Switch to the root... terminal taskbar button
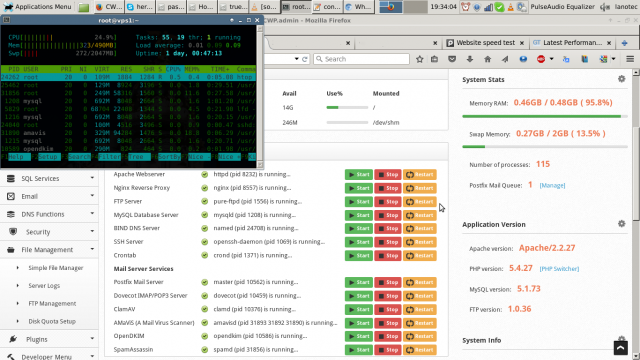This screenshot has width=640, height=360. [296, 7]
